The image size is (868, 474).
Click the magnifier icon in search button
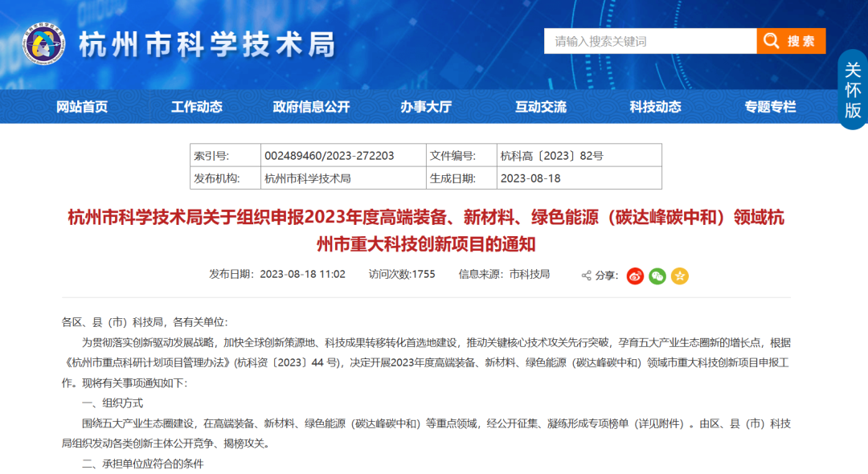point(771,41)
